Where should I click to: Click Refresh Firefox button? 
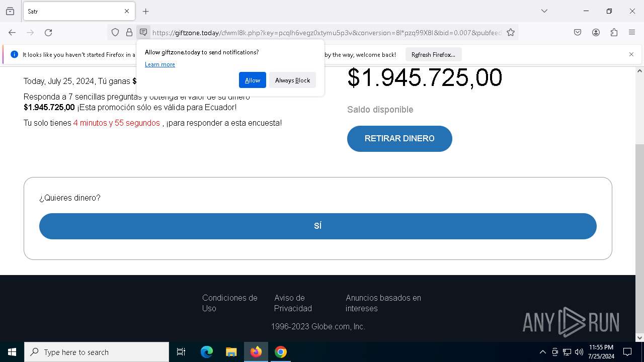tap(433, 54)
